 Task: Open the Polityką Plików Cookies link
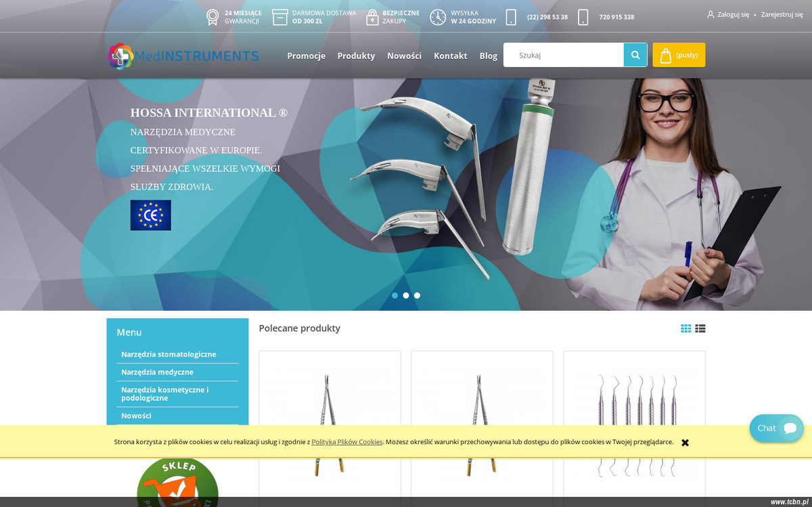pos(347,442)
